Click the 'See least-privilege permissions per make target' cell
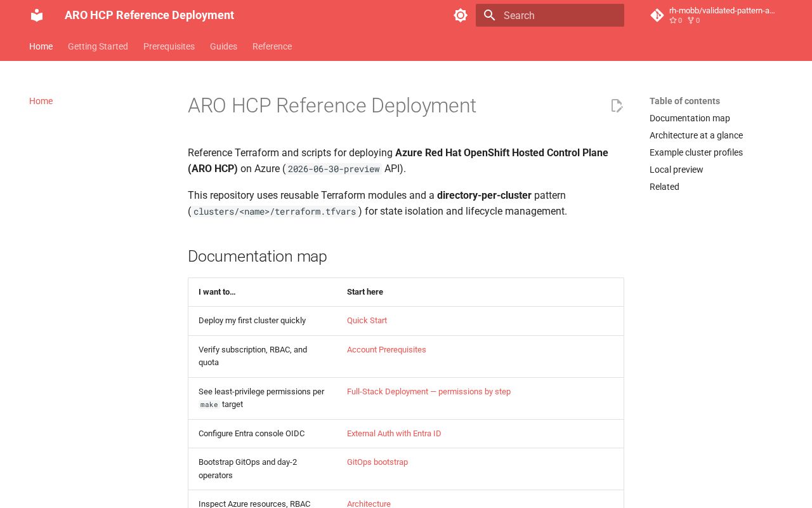The image size is (812, 508). click(262, 398)
